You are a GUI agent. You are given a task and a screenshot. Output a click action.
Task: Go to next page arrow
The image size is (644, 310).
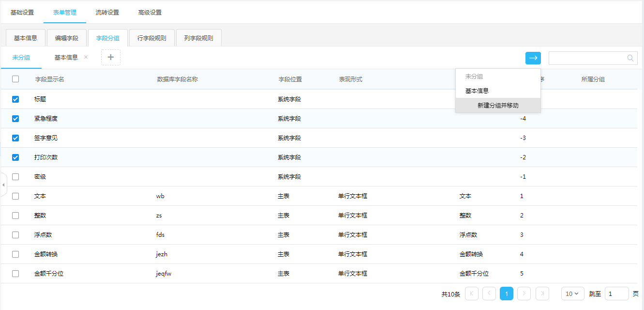coord(524,294)
